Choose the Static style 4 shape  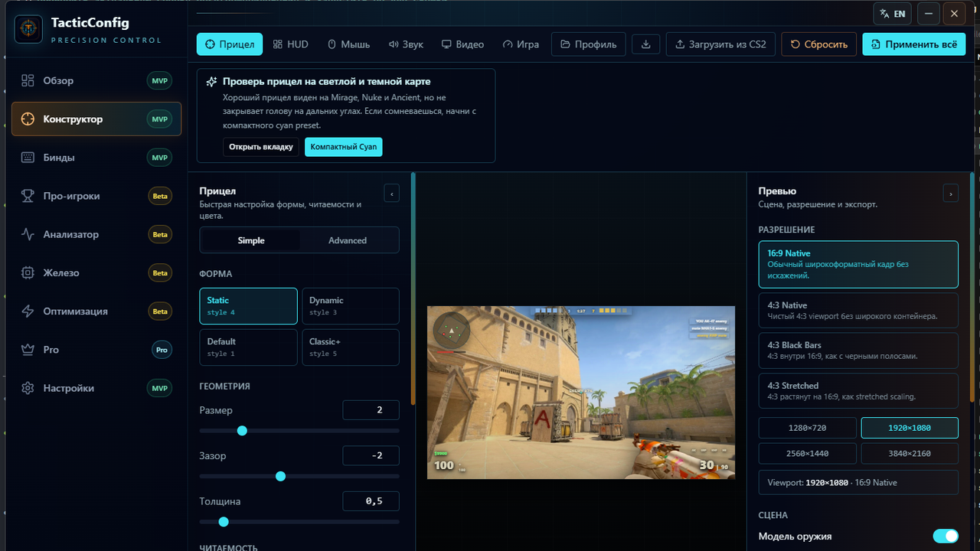[248, 306]
